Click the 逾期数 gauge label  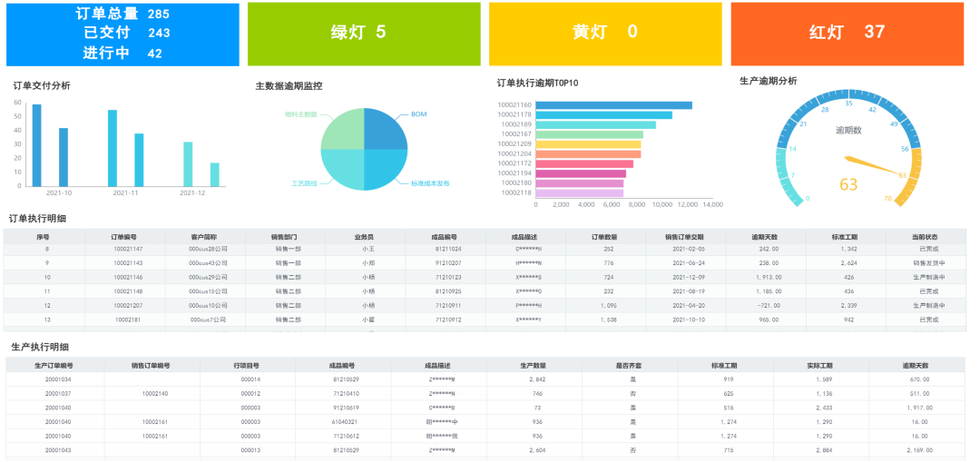848,130
